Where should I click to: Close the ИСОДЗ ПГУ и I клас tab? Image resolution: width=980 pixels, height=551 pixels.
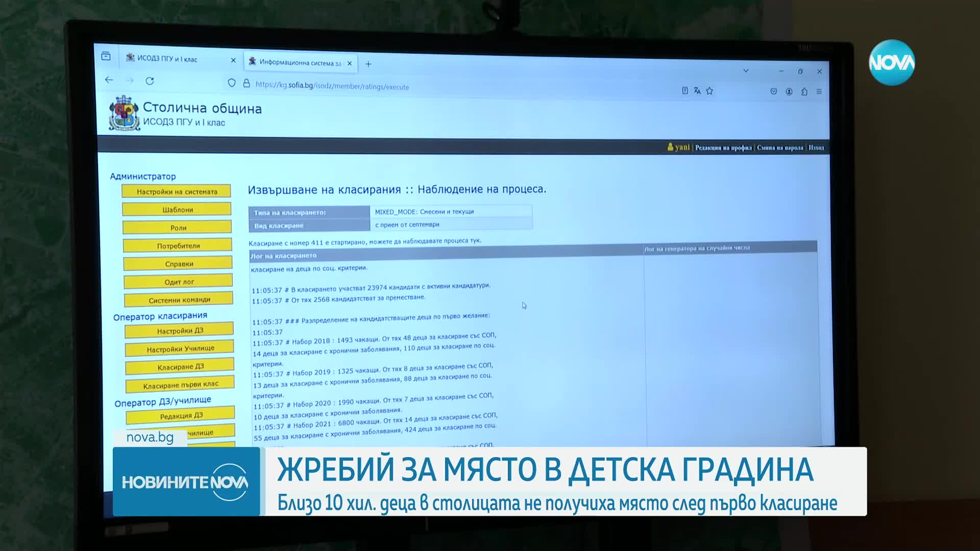coord(233,60)
